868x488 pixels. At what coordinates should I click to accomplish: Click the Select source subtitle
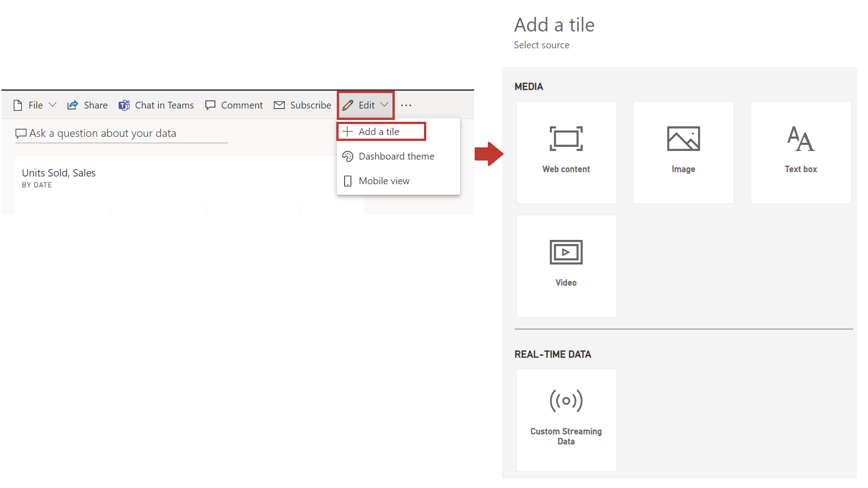(541, 45)
